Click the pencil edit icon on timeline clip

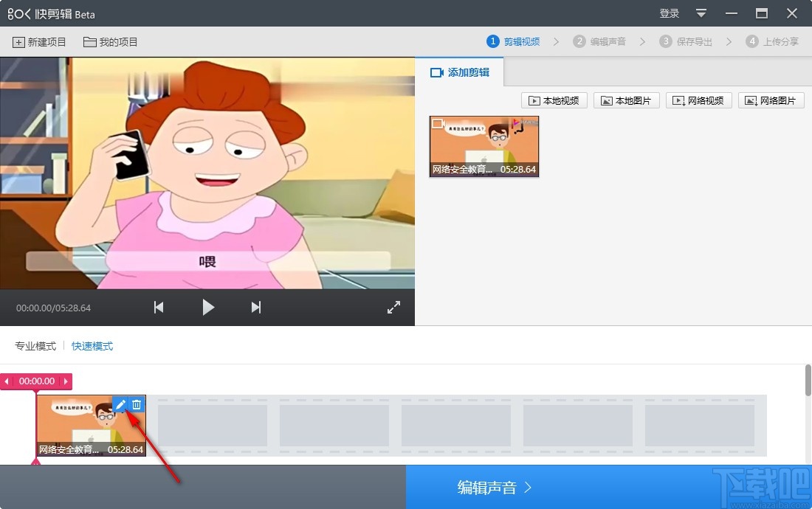tap(120, 404)
